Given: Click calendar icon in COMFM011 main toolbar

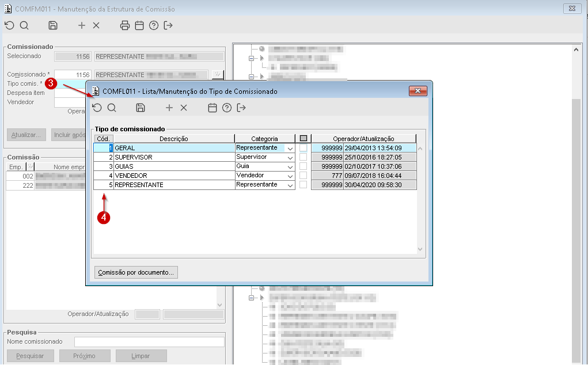Looking at the screenshot, I should point(139,25).
